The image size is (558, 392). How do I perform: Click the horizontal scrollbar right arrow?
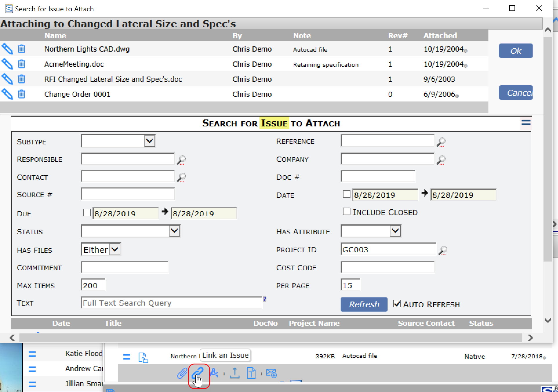tap(530, 337)
